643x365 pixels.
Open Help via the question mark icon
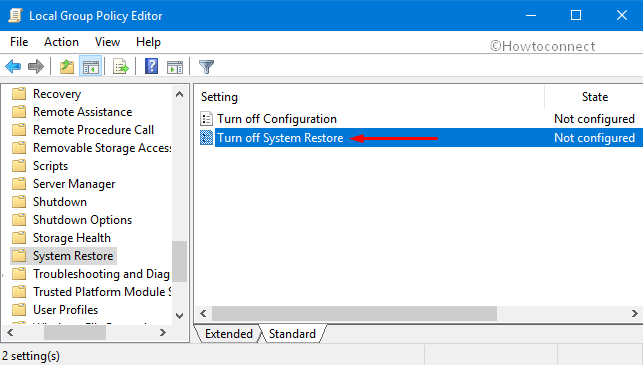[151, 66]
